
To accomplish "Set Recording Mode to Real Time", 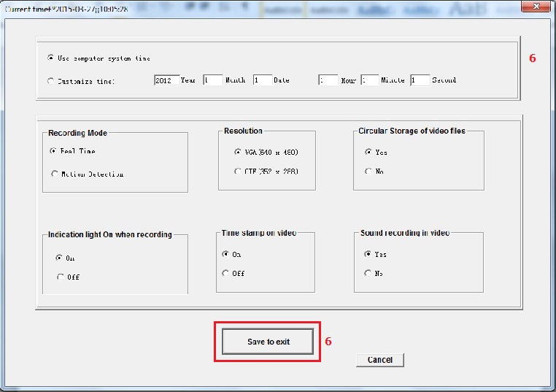I will point(54,151).
